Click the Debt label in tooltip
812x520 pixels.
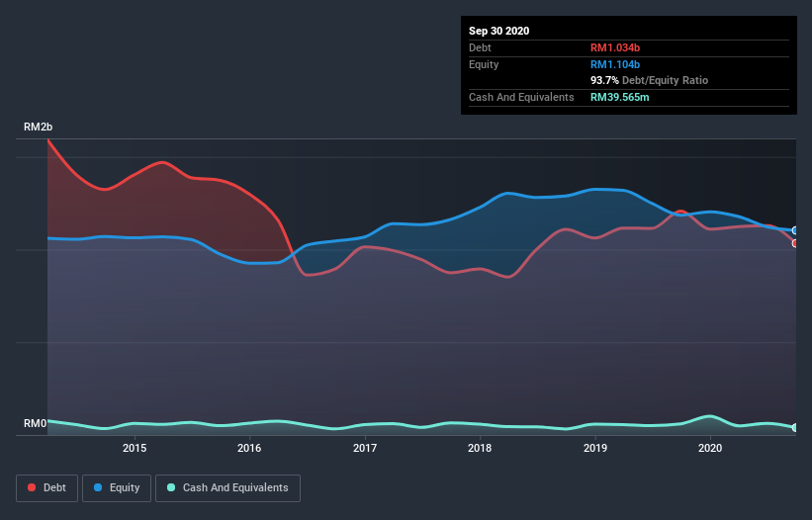480,47
